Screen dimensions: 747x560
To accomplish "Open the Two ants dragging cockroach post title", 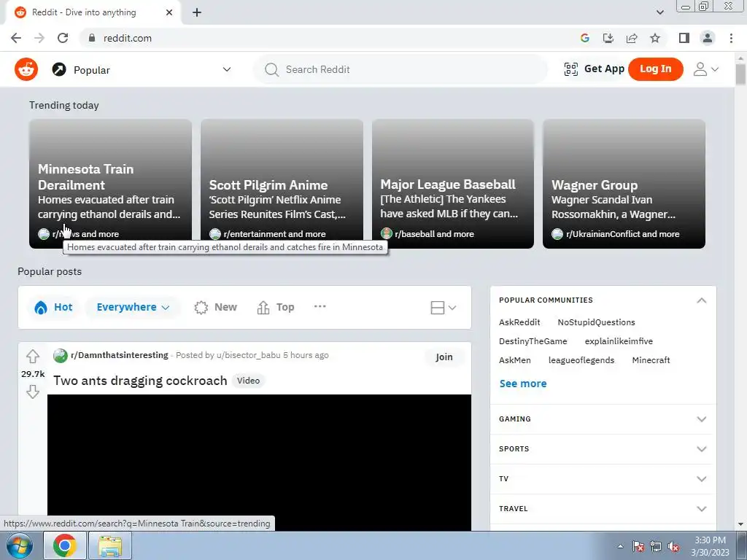I will (140, 381).
